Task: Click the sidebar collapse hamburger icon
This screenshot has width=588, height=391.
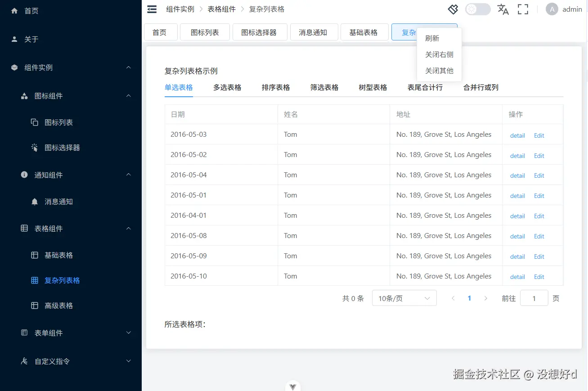Action: pos(152,9)
